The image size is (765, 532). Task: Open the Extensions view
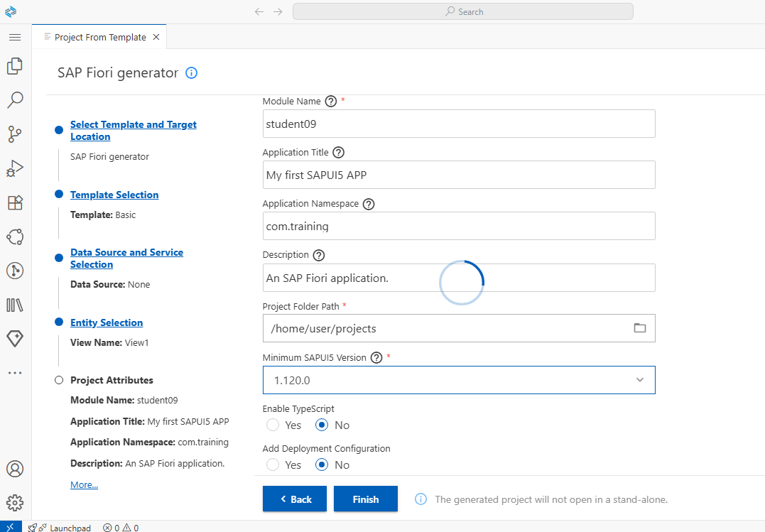tap(15, 202)
